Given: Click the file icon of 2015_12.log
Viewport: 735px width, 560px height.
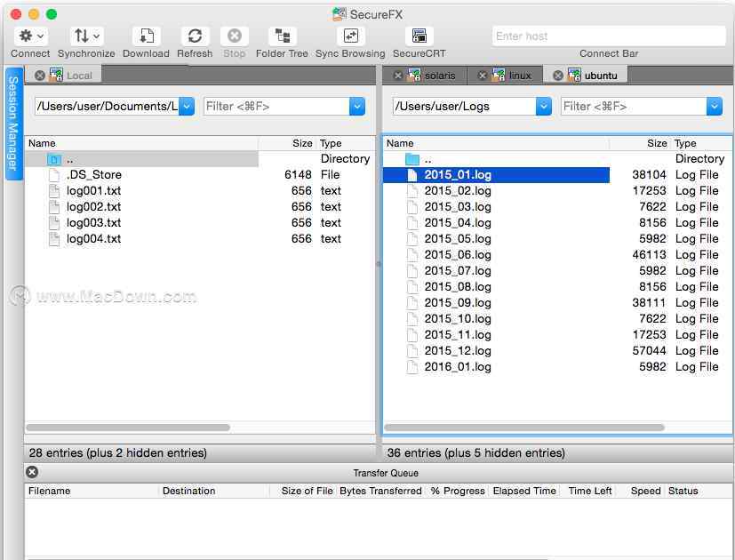Looking at the screenshot, I should (412, 351).
